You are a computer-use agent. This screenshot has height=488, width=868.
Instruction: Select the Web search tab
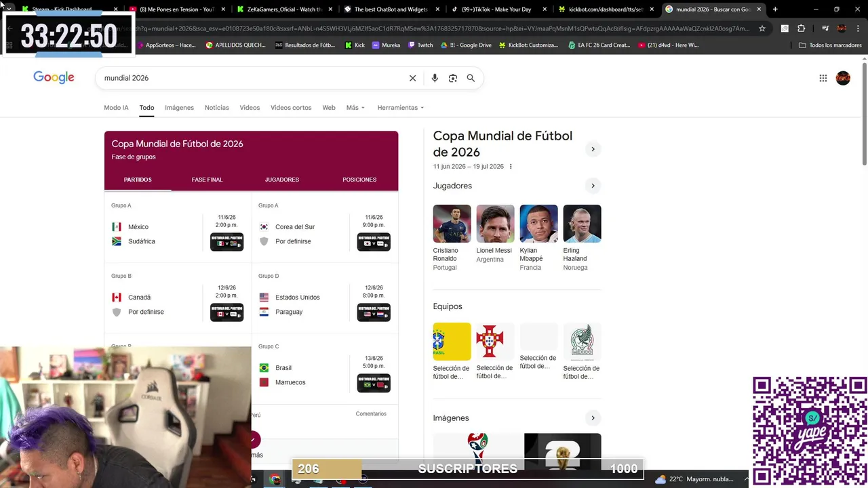329,108
